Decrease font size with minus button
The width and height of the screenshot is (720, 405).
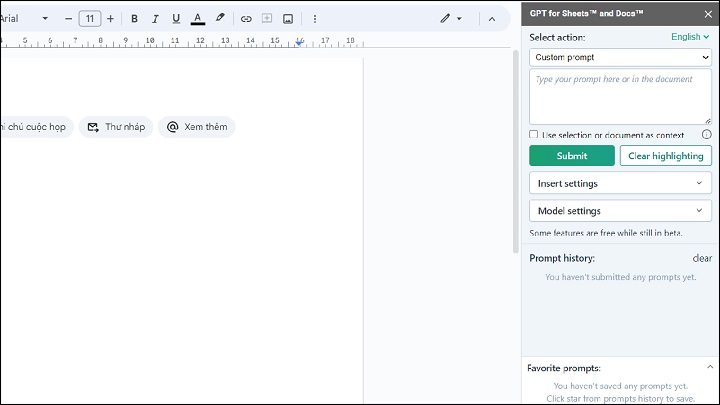tap(68, 19)
